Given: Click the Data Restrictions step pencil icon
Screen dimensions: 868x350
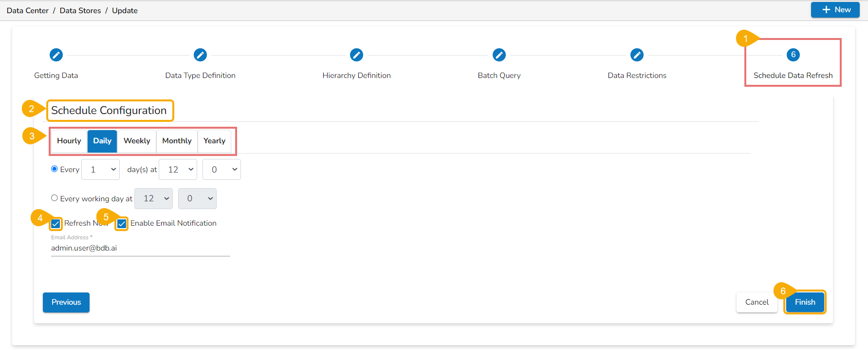Looking at the screenshot, I should pos(637,55).
